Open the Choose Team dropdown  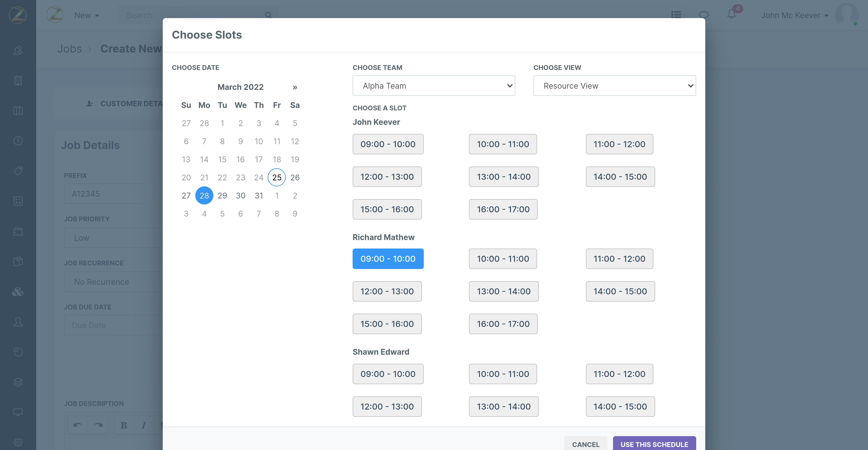click(x=434, y=86)
